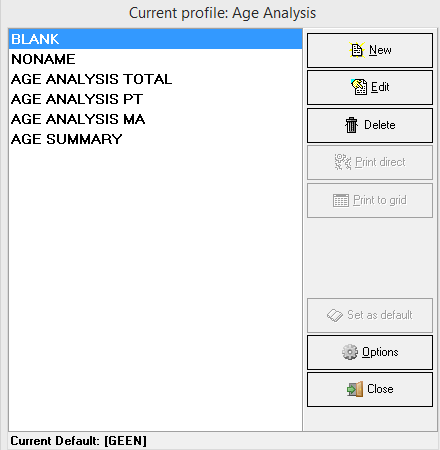The width and height of the screenshot is (440, 450).
Task: Create a profile with New button text
Action: coord(380,50)
